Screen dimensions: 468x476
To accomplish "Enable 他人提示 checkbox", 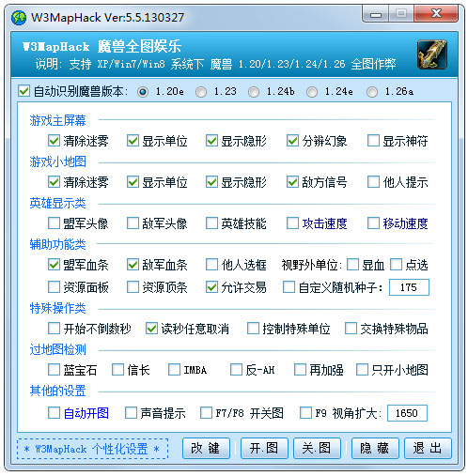I will (x=373, y=182).
